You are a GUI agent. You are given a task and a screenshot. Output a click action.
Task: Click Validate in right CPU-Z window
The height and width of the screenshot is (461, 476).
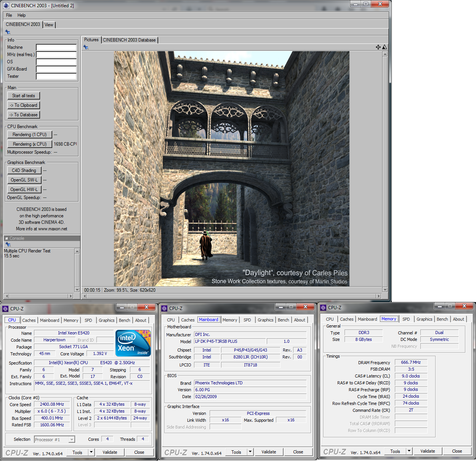pos(428,451)
